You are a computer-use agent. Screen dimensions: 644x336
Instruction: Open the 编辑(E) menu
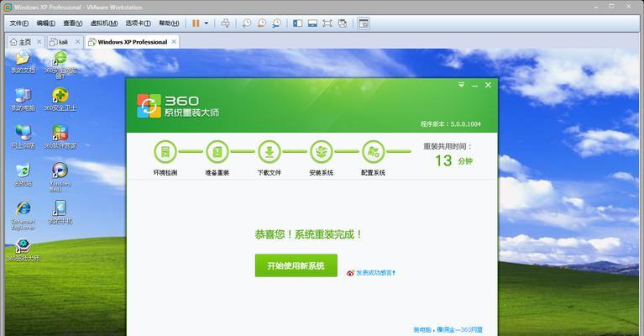click(45, 24)
